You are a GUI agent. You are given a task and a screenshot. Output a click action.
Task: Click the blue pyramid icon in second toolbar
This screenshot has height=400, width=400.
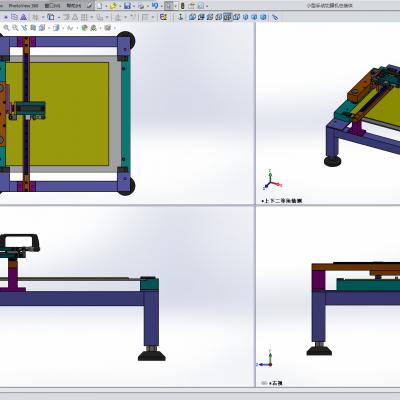(x=23, y=17)
